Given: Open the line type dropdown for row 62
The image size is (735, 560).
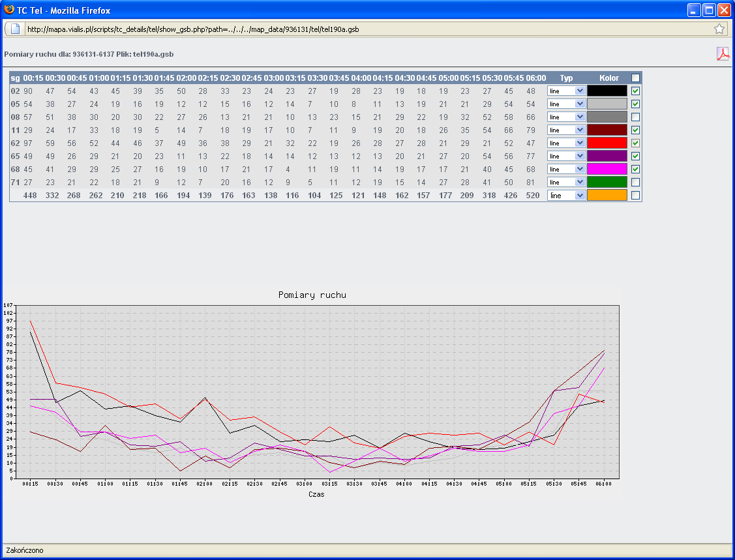Looking at the screenshot, I should (566, 143).
